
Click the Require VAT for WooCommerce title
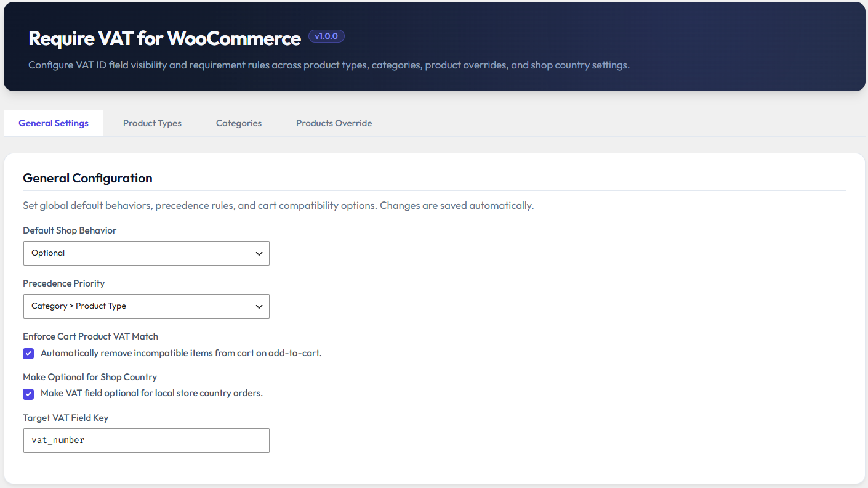coord(165,38)
